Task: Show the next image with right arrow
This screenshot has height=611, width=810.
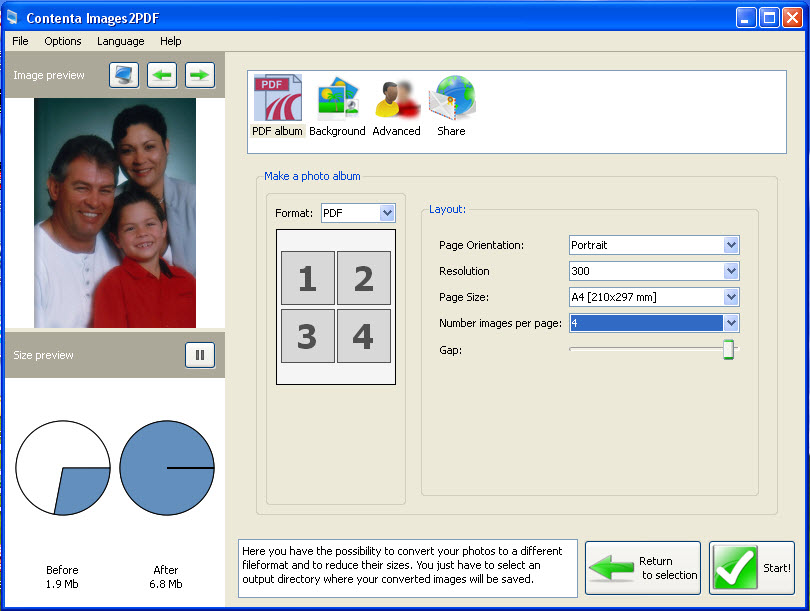Action: pyautogui.click(x=200, y=75)
